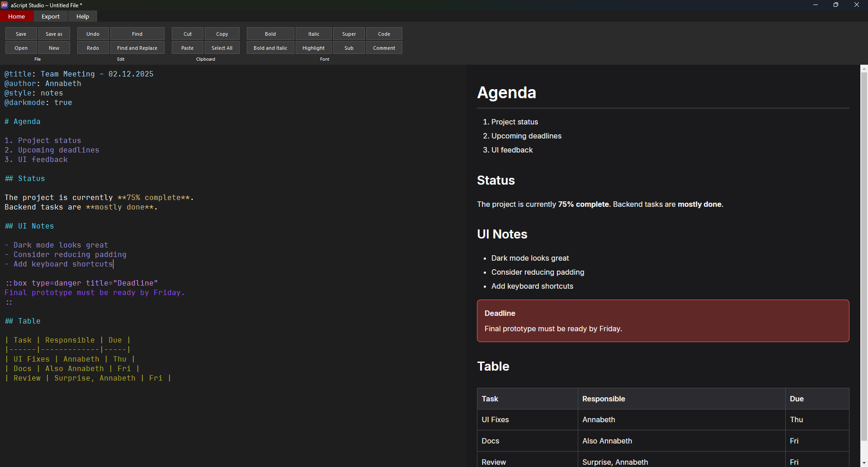The width and height of the screenshot is (868, 467).
Task: Open the Find tool
Action: click(x=137, y=33)
